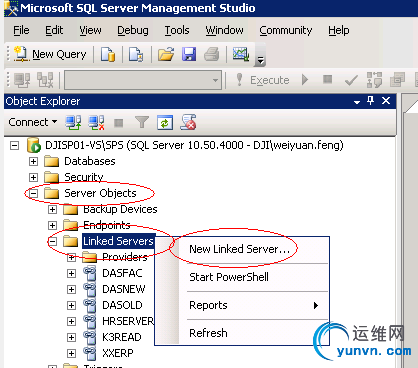Click the Print icon in toolbar
The image size is (418, 368).
point(212,54)
